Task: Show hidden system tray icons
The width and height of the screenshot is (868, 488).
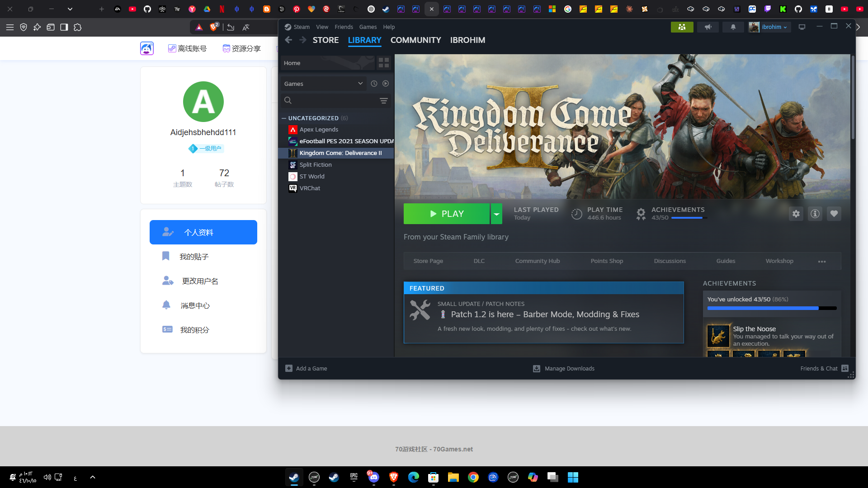Action: point(93,477)
